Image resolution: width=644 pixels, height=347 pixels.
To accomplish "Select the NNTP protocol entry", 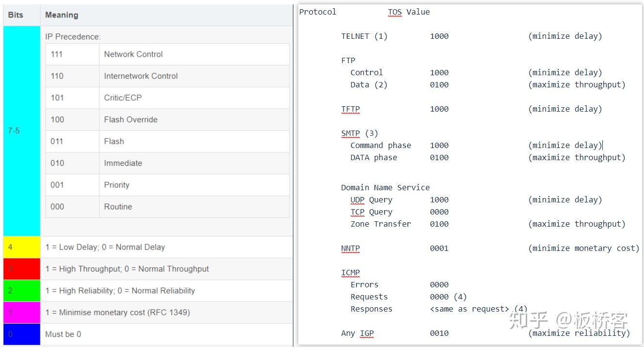I will pos(351,248).
